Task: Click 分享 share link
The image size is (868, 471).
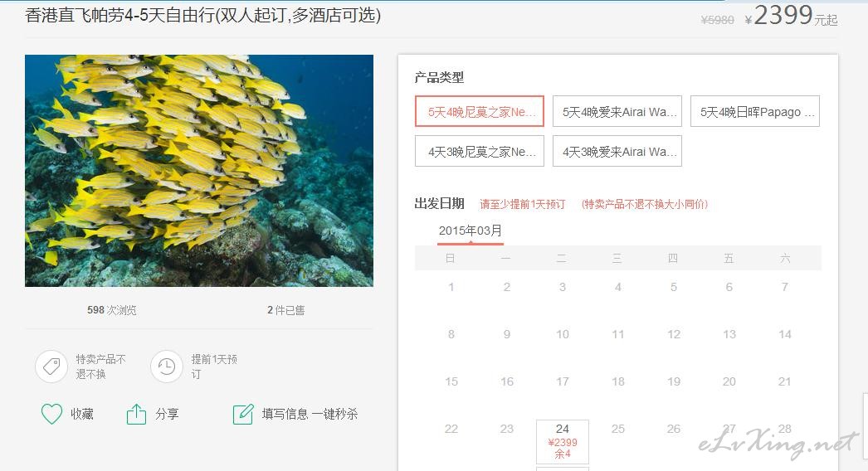Action: point(167,414)
